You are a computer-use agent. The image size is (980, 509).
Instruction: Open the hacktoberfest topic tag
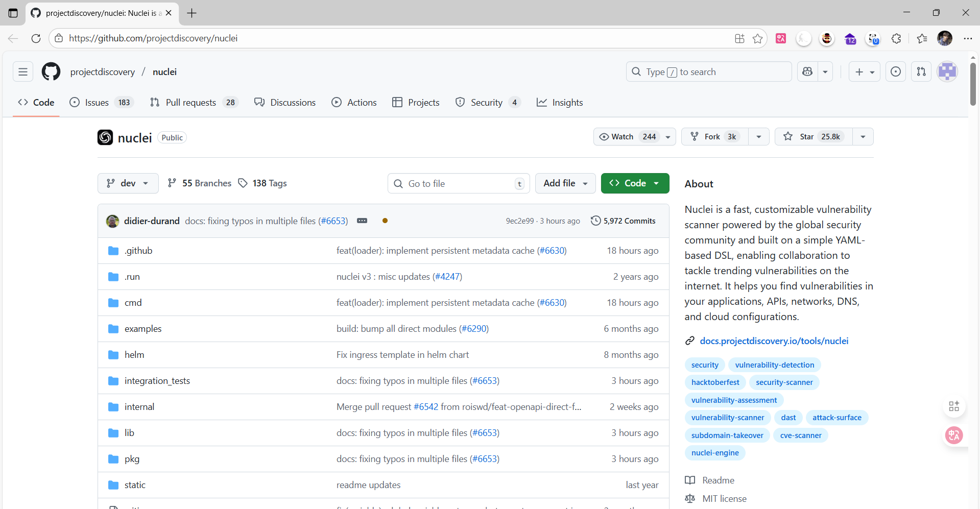click(x=715, y=382)
